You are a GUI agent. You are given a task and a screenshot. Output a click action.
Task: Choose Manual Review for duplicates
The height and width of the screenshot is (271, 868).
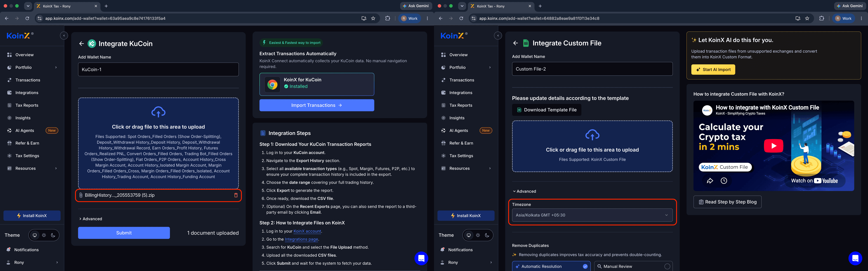coord(633,266)
